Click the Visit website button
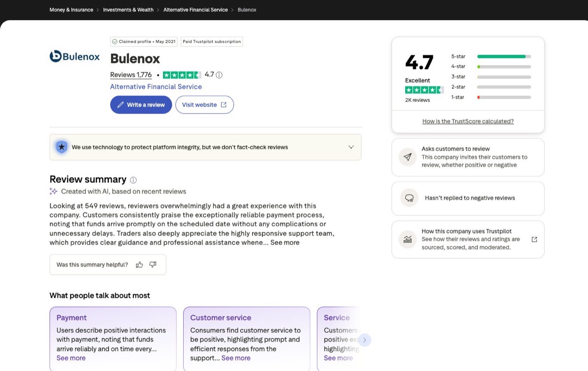588x371 pixels. click(x=204, y=105)
